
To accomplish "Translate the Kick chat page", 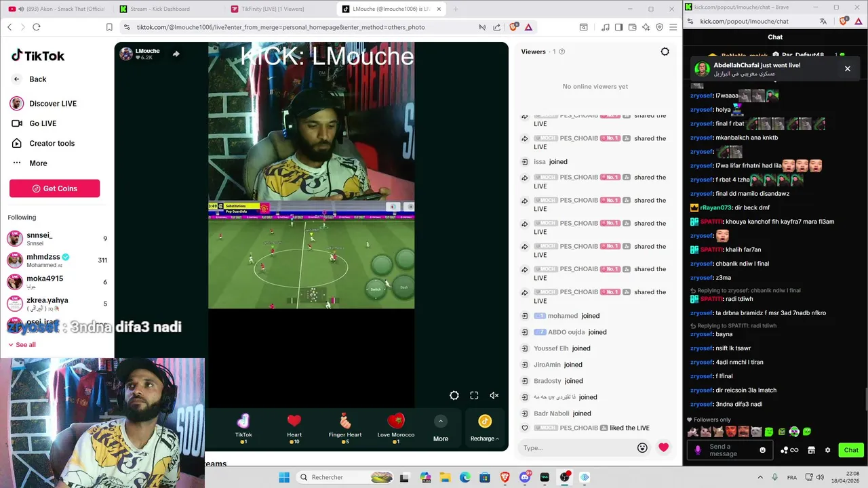I will pos(823,21).
